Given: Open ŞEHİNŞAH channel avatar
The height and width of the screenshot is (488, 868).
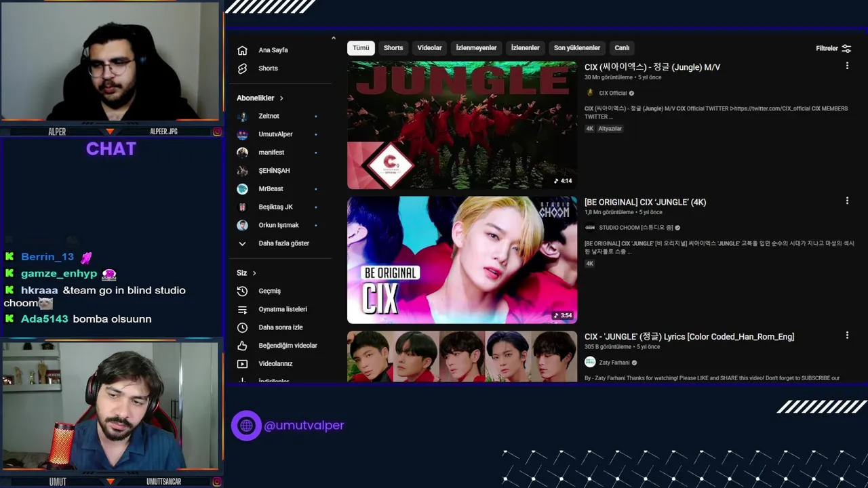Looking at the screenshot, I should click(242, 171).
